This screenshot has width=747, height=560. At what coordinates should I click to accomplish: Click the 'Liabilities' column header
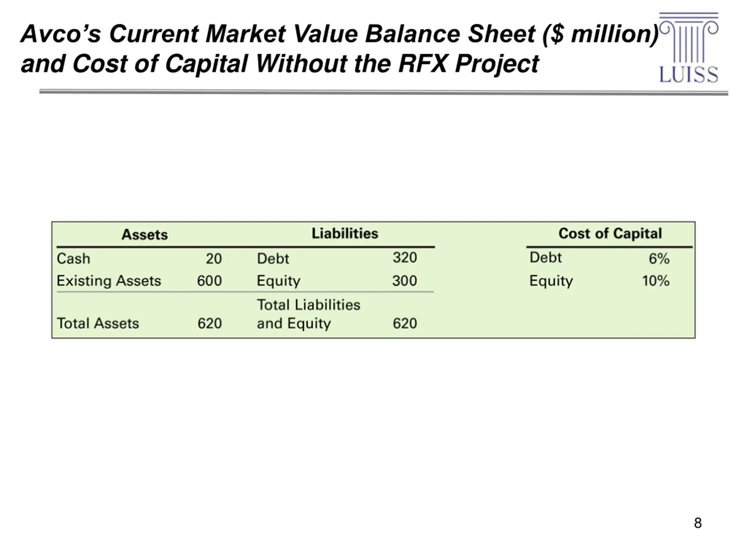click(345, 234)
